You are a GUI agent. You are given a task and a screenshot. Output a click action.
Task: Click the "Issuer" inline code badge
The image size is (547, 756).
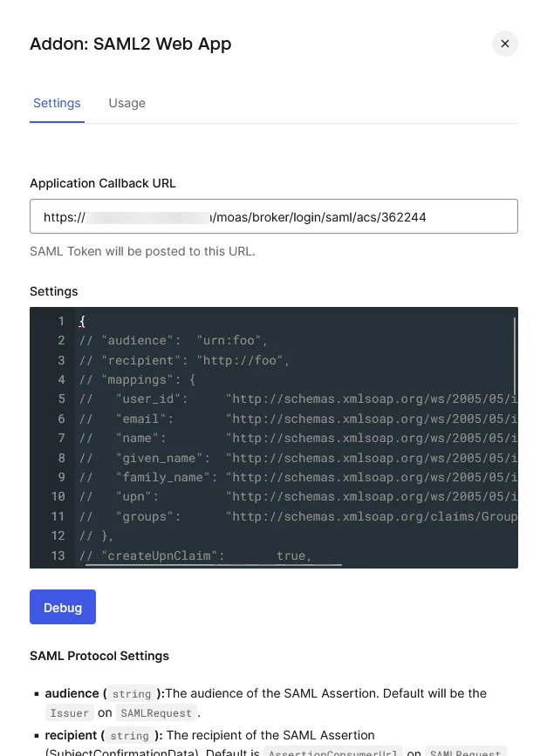[69, 712]
